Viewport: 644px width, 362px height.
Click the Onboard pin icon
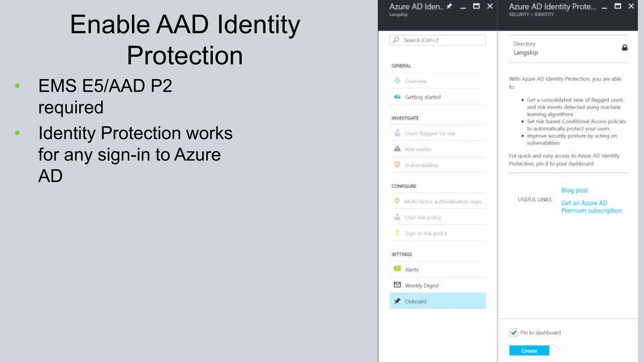click(397, 301)
